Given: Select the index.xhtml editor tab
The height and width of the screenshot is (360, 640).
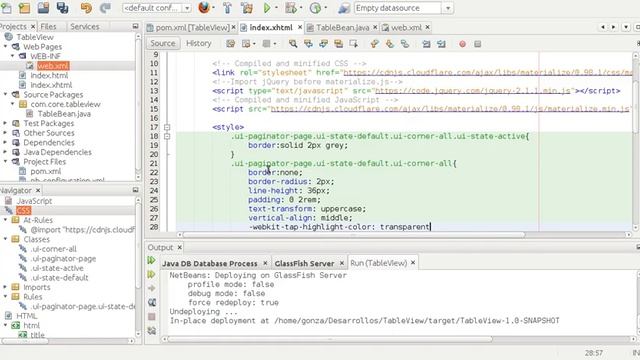Looking at the screenshot, I should [x=271, y=27].
